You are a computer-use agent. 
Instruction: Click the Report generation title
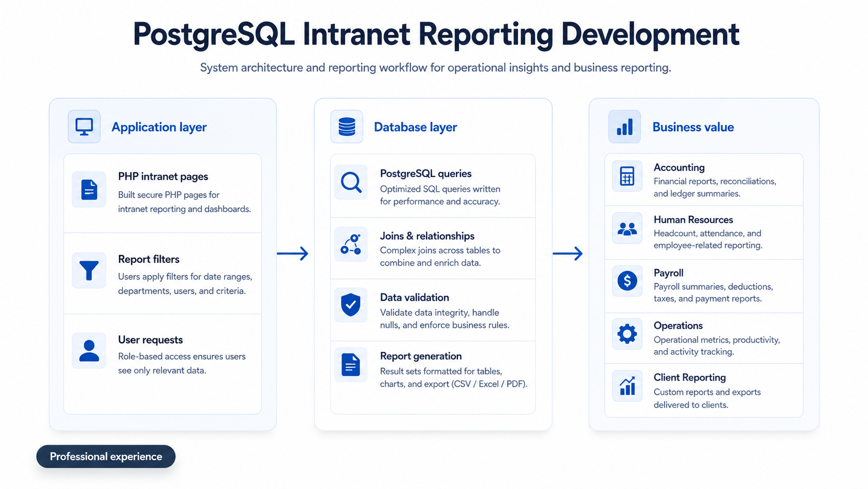pyautogui.click(x=421, y=356)
